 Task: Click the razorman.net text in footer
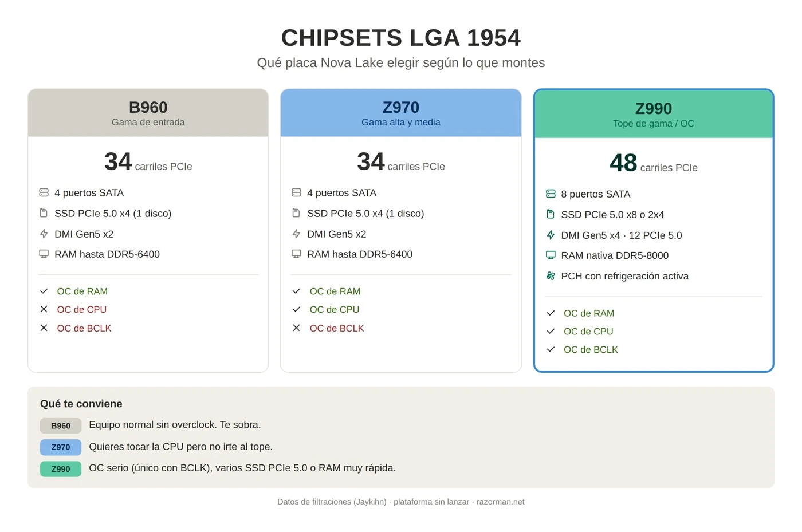(x=501, y=502)
